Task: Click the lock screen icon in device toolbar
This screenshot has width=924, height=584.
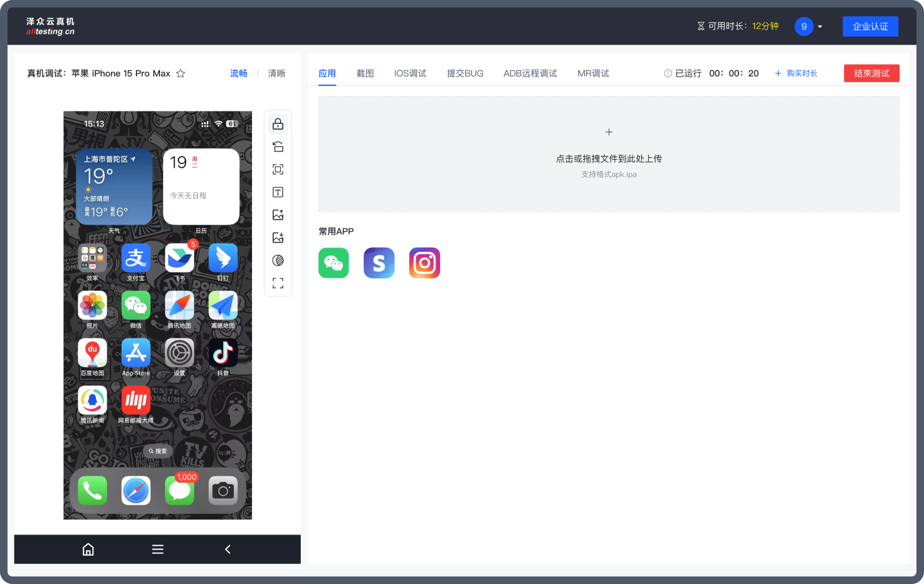Action: (x=278, y=124)
